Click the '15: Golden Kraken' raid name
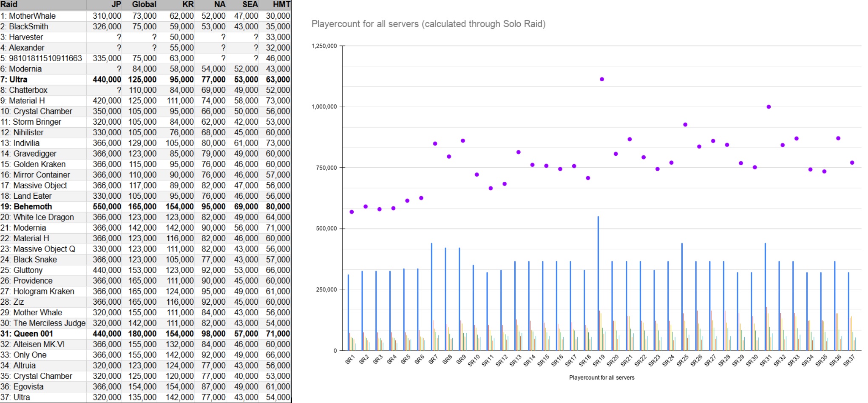This screenshot has height=403, width=868. (x=33, y=164)
